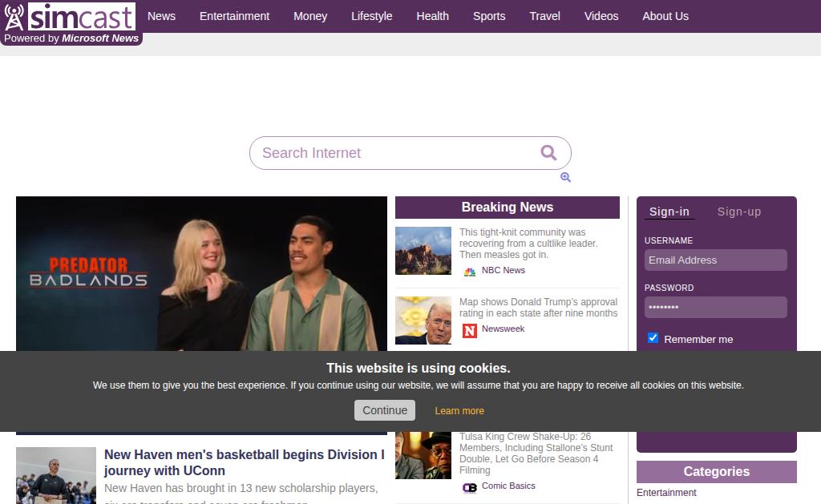Switch to the Sign-up tab

(x=738, y=212)
